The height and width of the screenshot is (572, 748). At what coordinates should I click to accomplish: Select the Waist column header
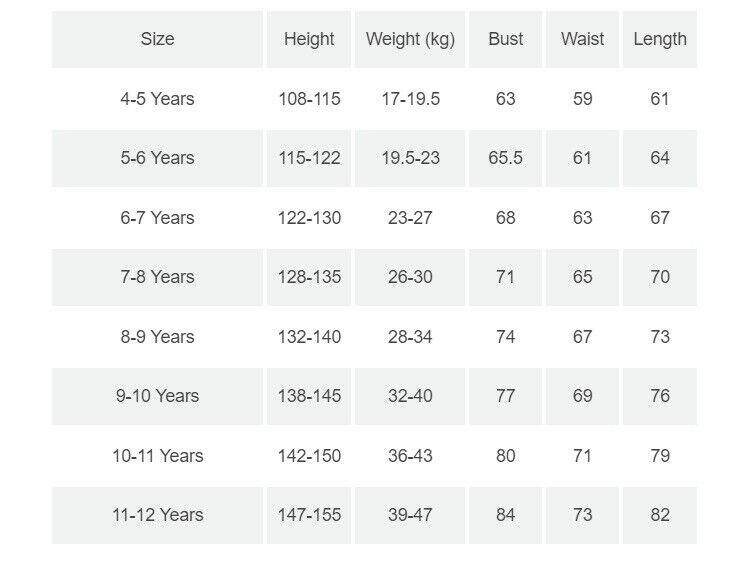click(x=582, y=39)
